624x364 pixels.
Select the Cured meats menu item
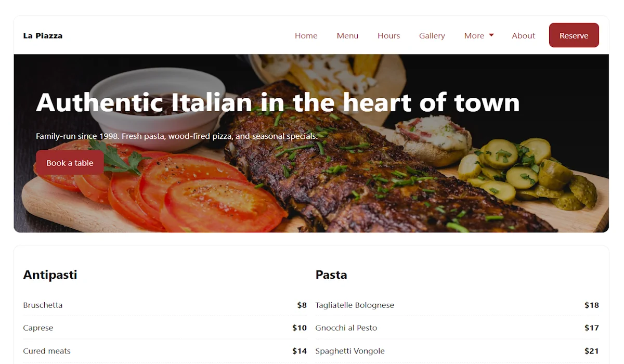(x=165, y=351)
